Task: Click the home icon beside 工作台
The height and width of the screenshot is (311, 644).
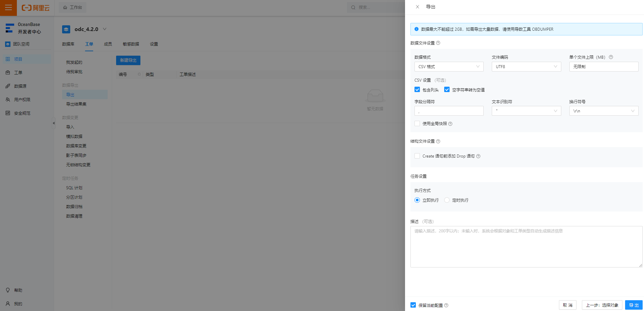Action: point(65,7)
